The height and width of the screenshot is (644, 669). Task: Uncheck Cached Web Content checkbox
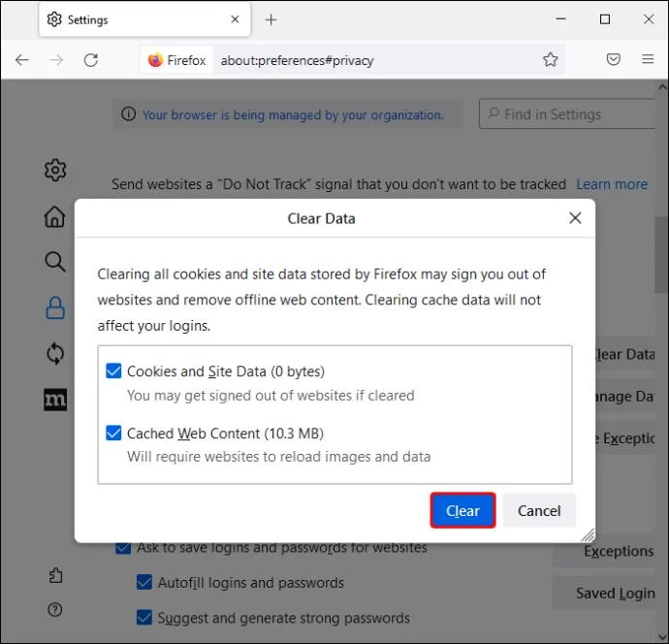tap(113, 434)
